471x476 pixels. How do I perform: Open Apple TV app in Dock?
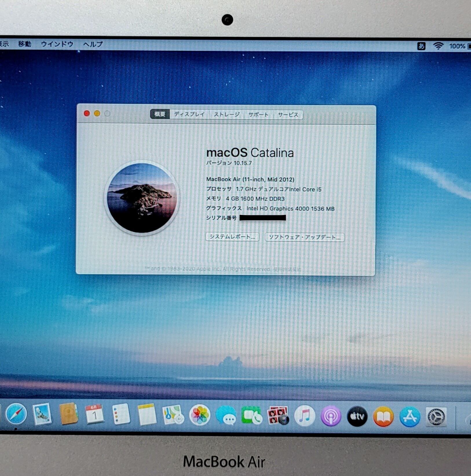(x=357, y=416)
